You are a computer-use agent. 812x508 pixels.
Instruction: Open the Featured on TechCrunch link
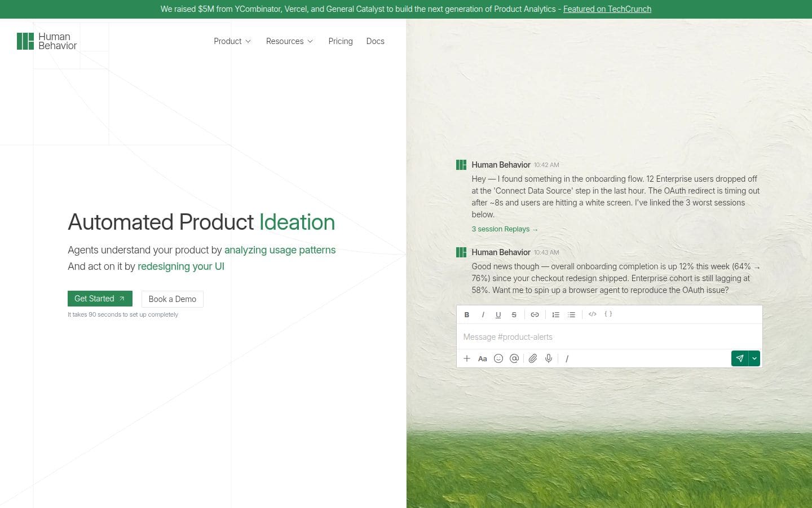point(607,9)
